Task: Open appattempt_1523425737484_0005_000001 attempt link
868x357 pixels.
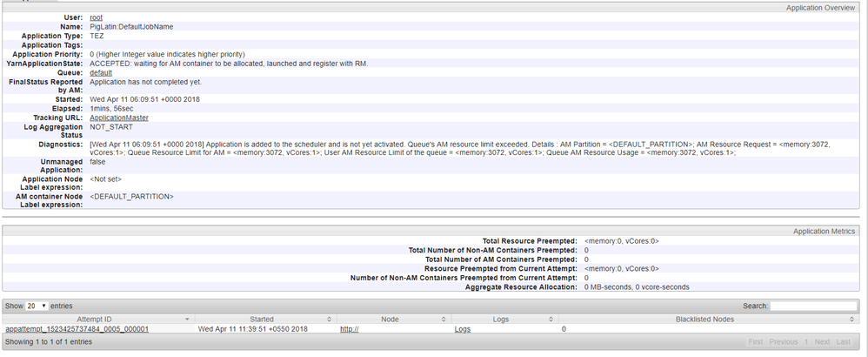Action: [77, 329]
